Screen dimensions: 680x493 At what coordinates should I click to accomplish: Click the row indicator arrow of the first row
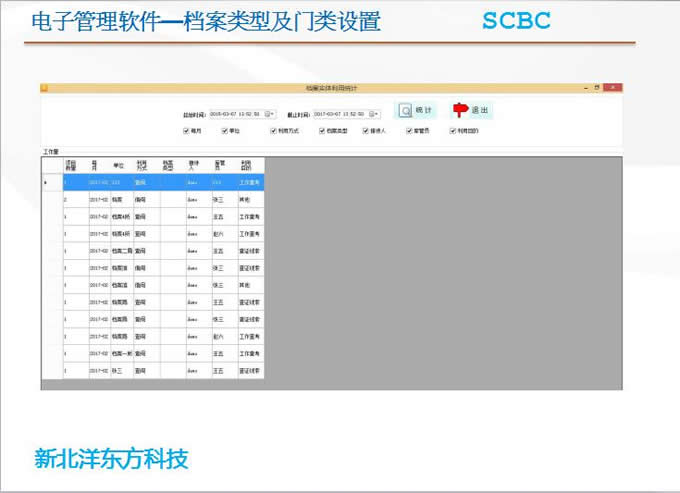(45, 183)
